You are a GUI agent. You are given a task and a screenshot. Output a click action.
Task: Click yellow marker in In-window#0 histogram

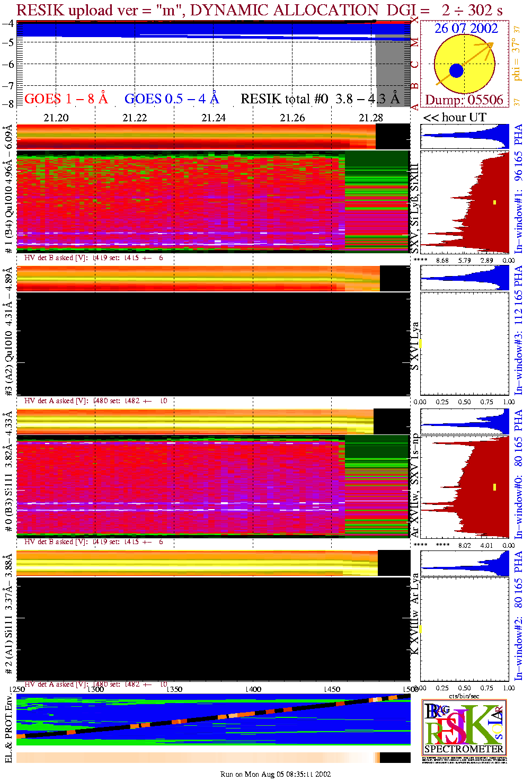(x=494, y=487)
